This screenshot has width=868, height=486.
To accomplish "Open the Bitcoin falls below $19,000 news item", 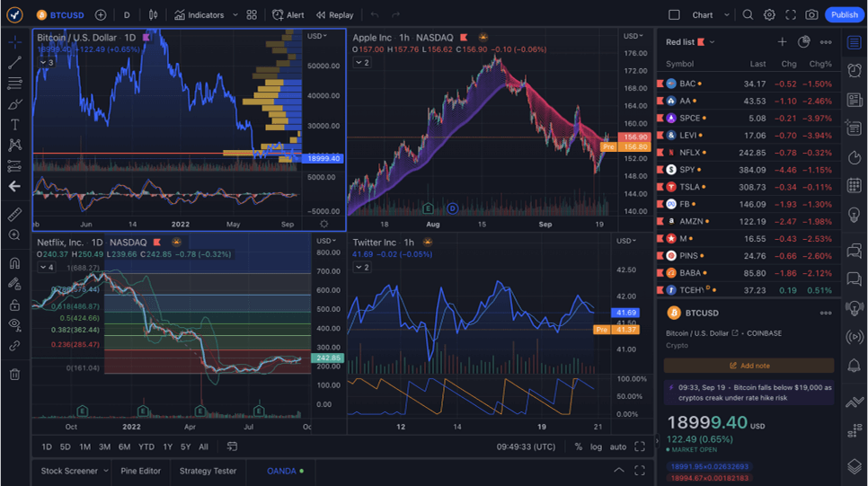I will click(x=749, y=393).
